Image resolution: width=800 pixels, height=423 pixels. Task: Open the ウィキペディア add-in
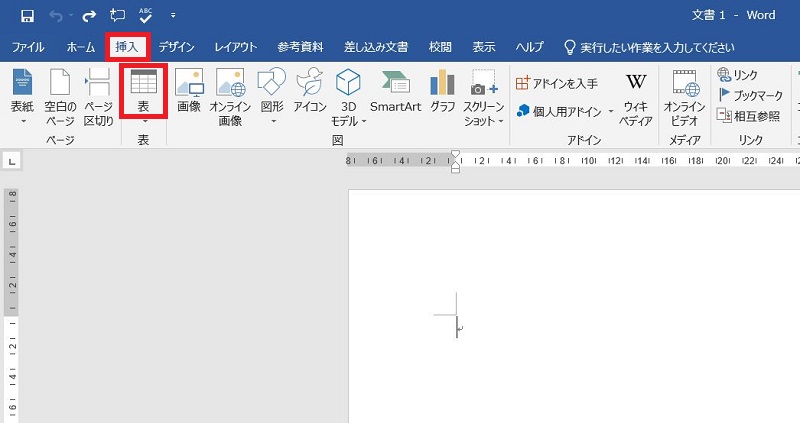point(636,98)
